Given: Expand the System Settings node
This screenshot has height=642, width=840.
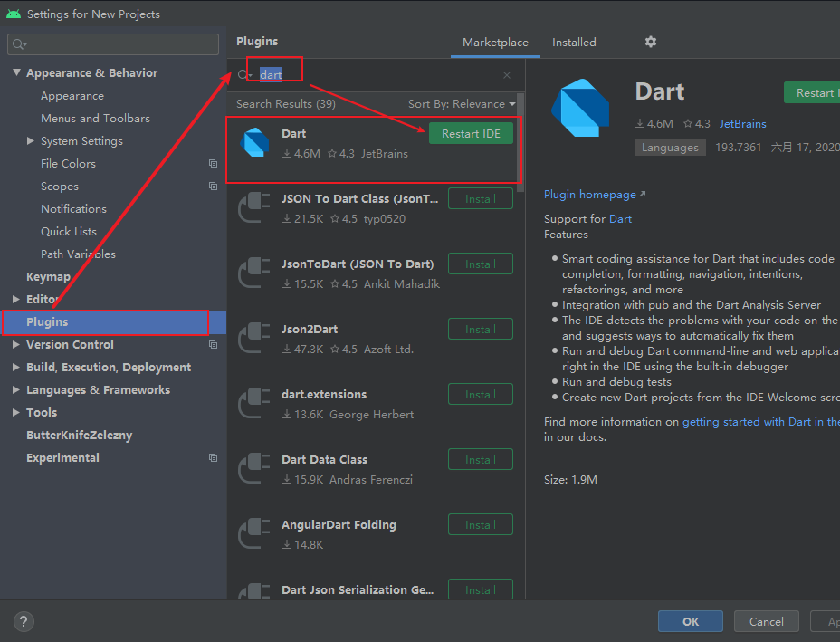Looking at the screenshot, I should 31,141.
